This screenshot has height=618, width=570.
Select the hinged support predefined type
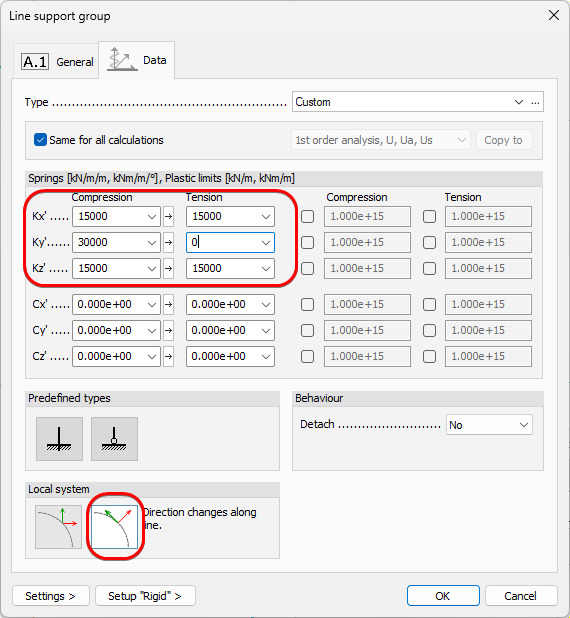(114, 439)
